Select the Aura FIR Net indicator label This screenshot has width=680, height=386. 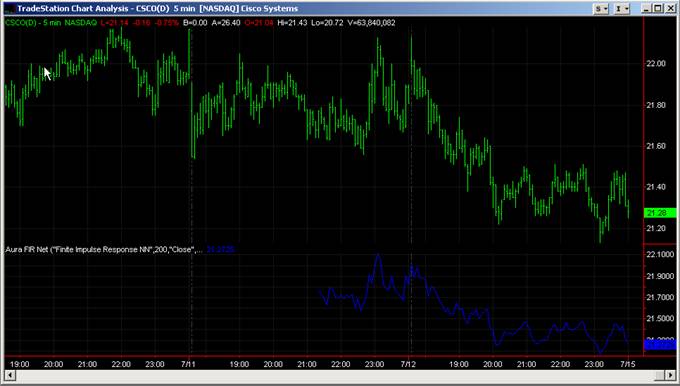104,249
